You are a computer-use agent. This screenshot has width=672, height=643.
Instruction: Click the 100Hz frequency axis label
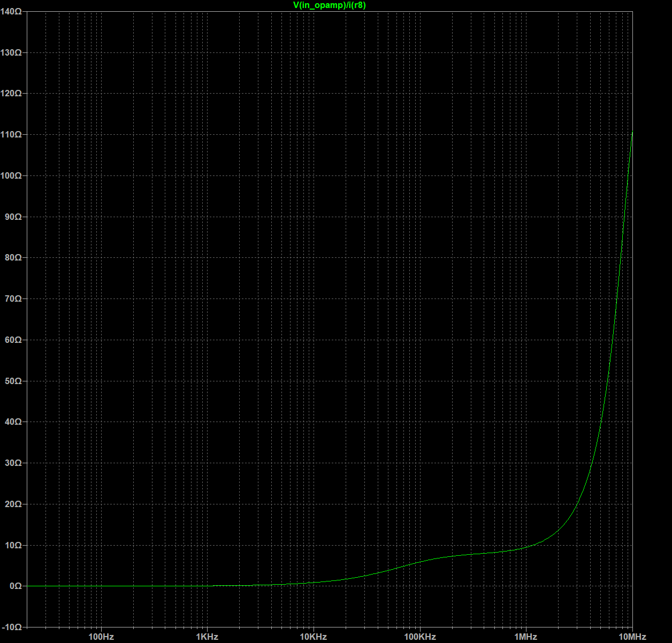point(101,637)
